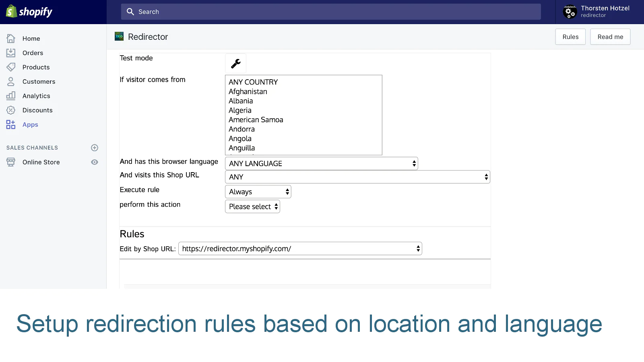View Online Store via eye icon
This screenshot has height=362, width=644.
(95, 162)
